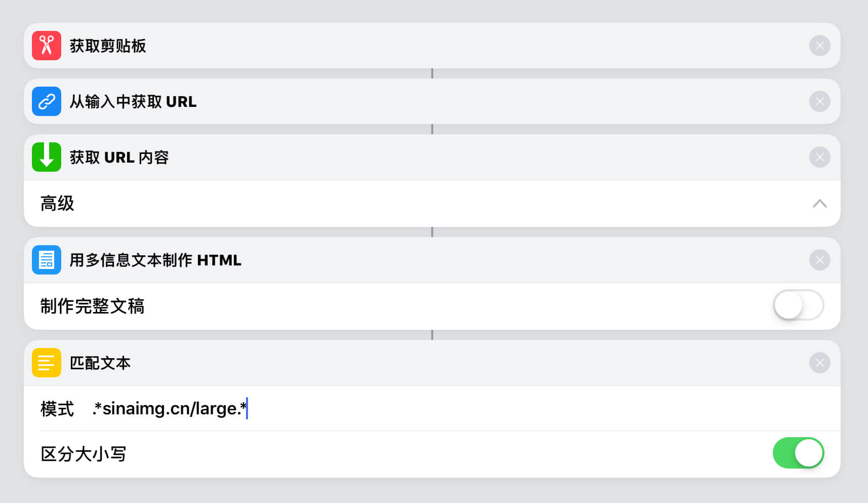Viewport: 868px width, 503px height.
Task: Enable the 制作完整文稿 switch
Action: coord(798,305)
